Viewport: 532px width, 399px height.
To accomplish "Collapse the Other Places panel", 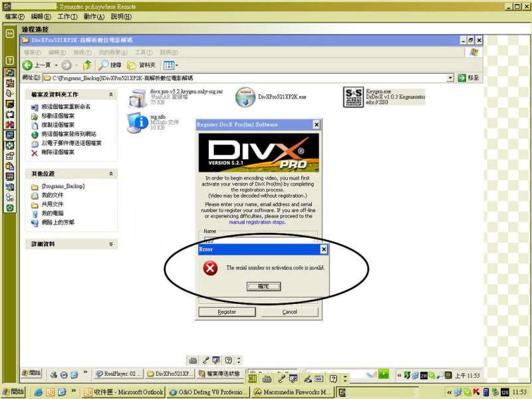I will pyautogui.click(x=110, y=174).
